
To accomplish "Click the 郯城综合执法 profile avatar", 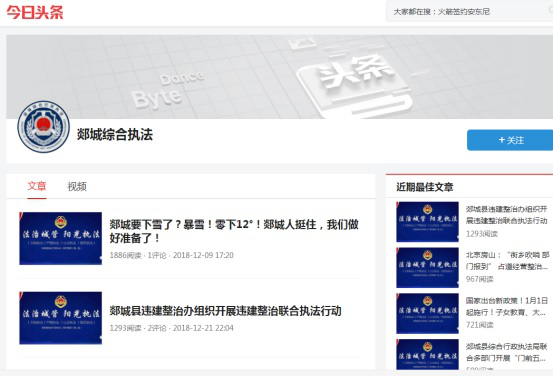I will coord(43,127).
